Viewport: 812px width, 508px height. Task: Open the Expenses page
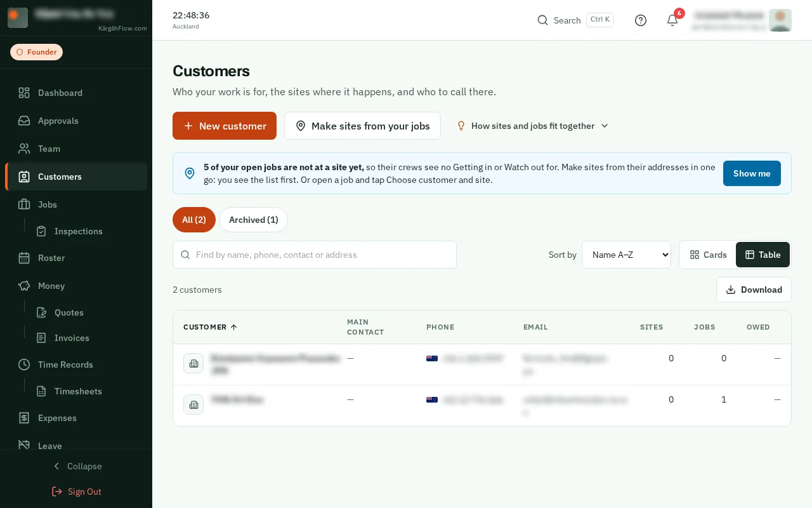[x=76, y=418]
